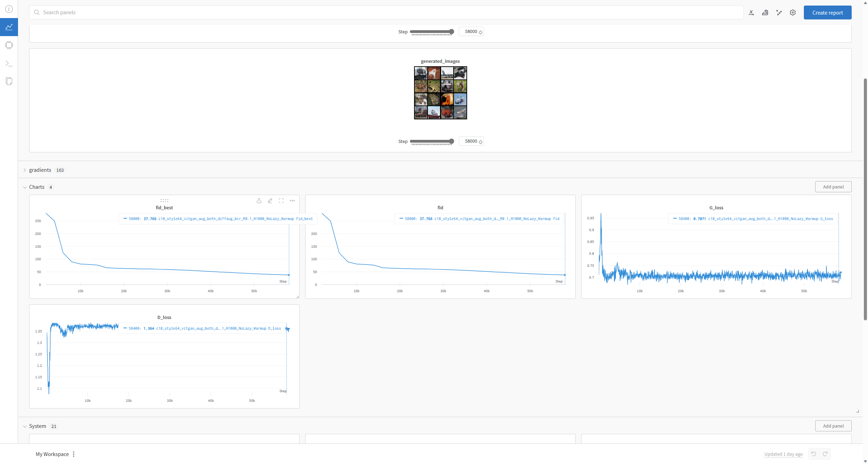
Task: Click the Create report button
Action: click(827, 12)
